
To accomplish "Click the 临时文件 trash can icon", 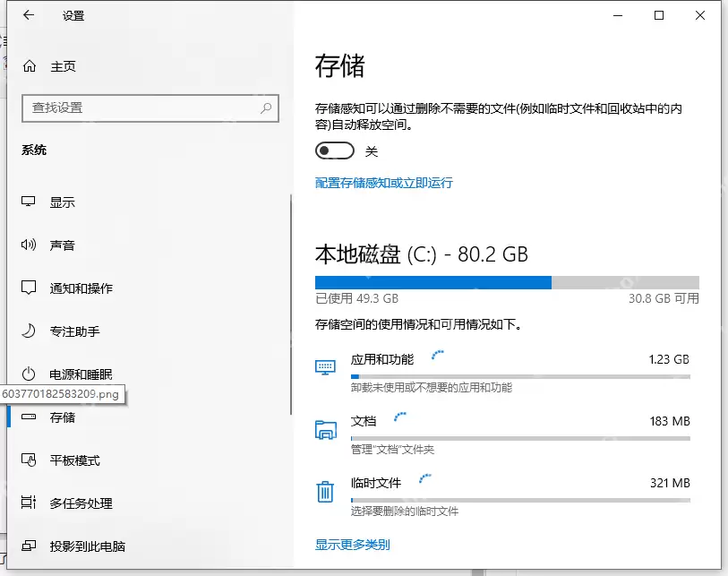I will pyautogui.click(x=325, y=491).
